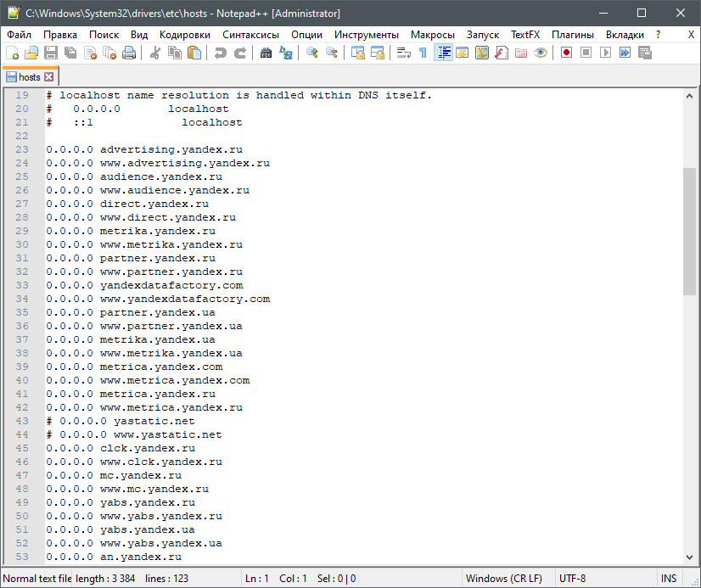Image resolution: width=701 pixels, height=588 pixels.
Task: Create a new document via toolbar
Action: (x=13, y=53)
